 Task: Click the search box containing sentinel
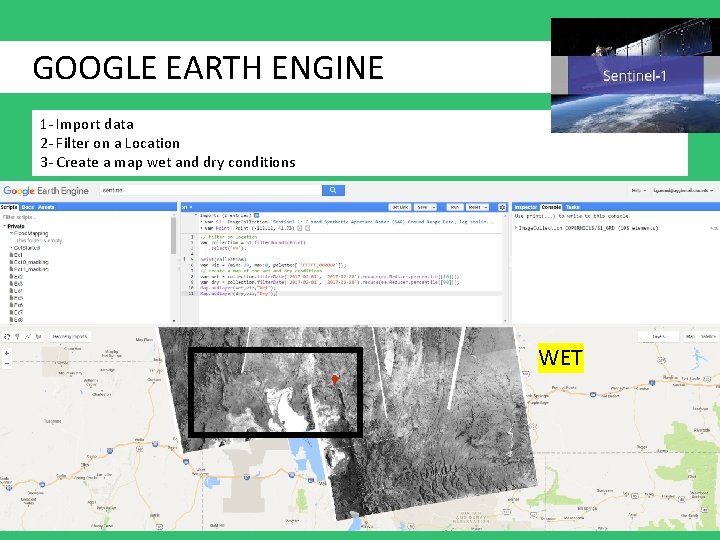click(211, 190)
